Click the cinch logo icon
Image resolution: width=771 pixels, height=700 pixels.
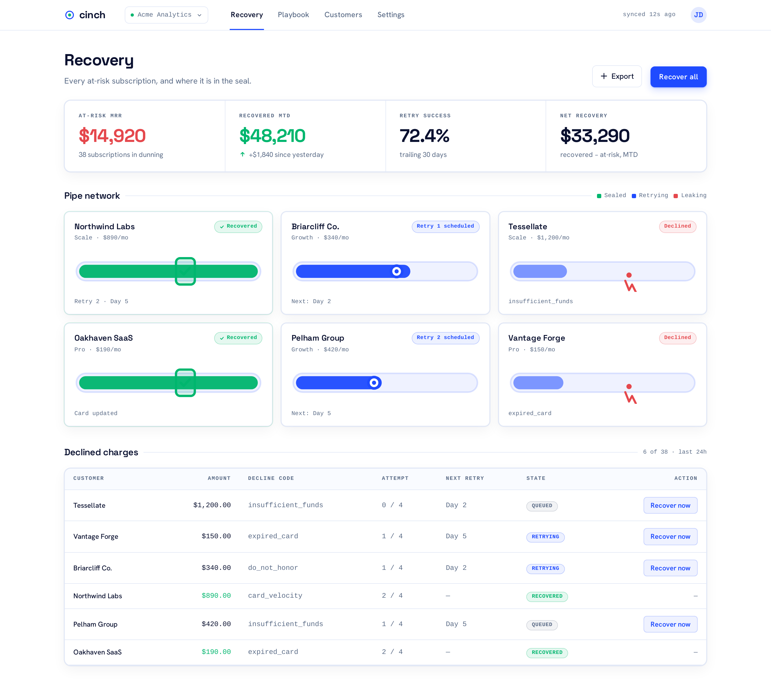[70, 15]
